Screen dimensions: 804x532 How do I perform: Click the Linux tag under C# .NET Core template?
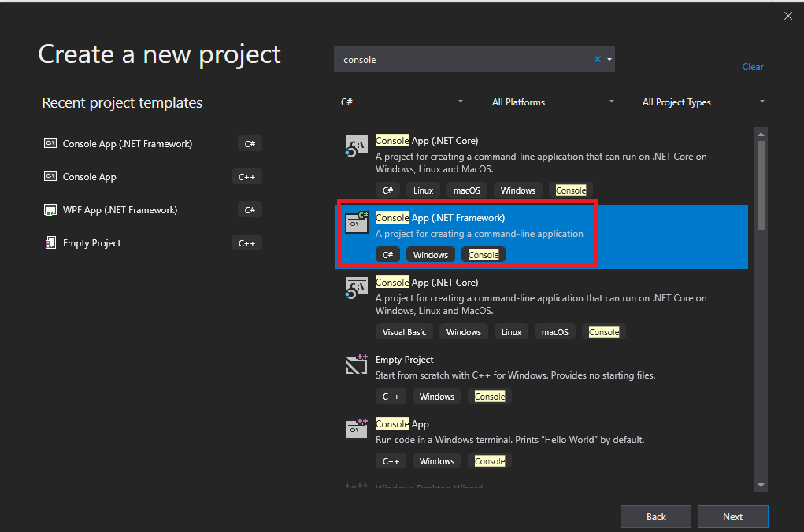pos(423,190)
